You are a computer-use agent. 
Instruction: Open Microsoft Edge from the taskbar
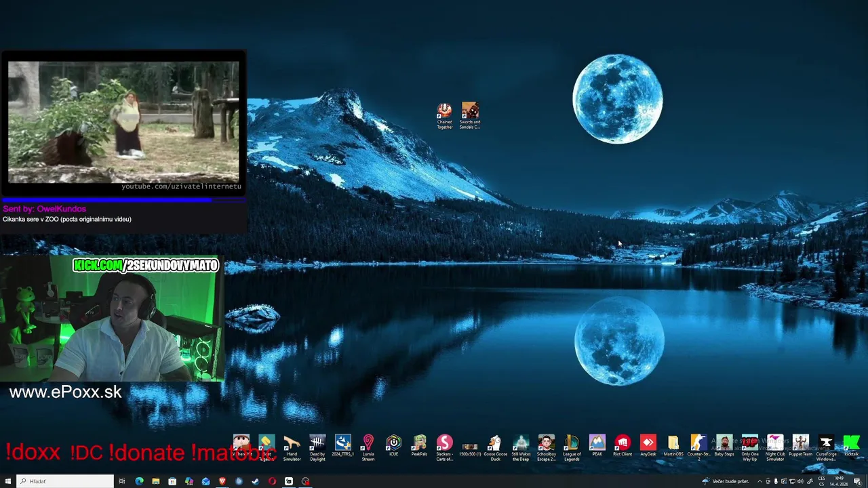(x=139, y=481)
